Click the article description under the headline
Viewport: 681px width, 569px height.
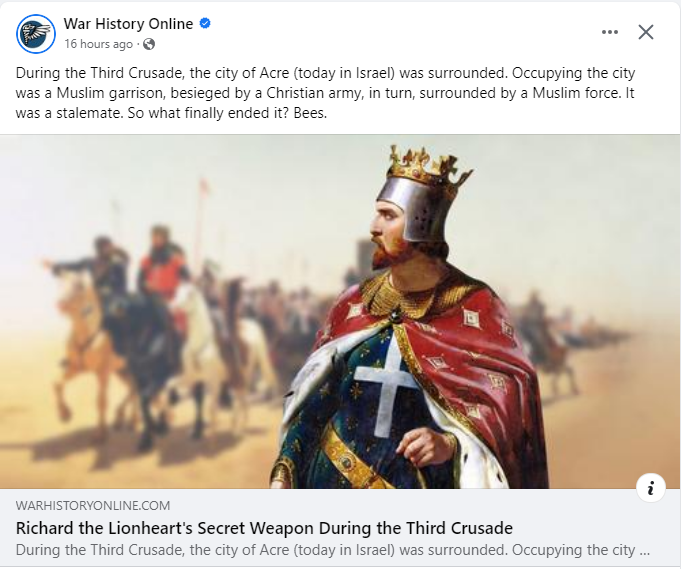[333, 550]
